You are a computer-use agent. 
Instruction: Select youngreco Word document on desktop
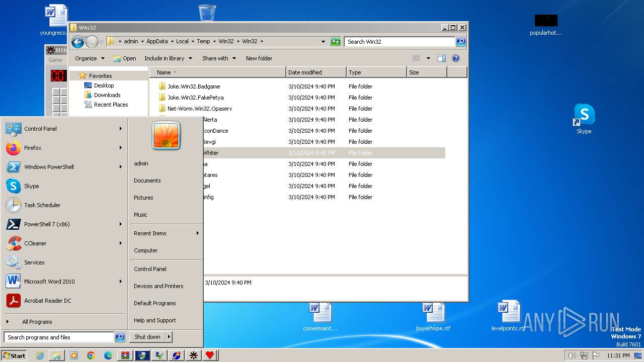[x=55, y=20]
